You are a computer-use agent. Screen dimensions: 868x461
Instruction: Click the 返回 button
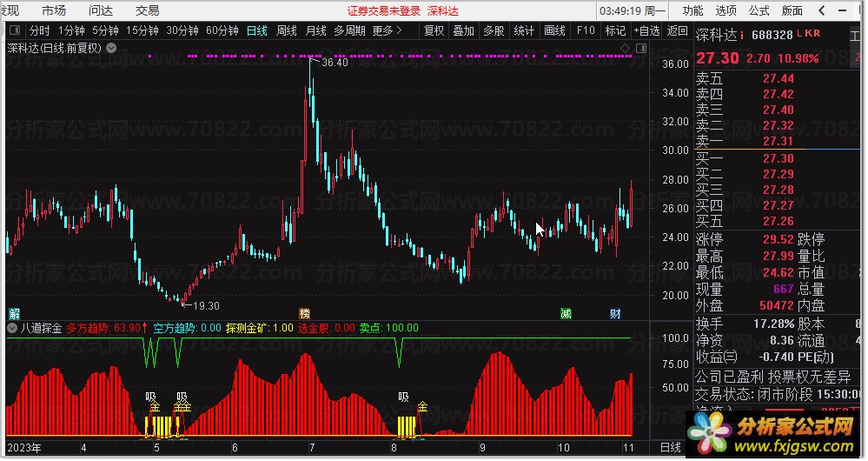pyautogui.click(x=677, y=30)
